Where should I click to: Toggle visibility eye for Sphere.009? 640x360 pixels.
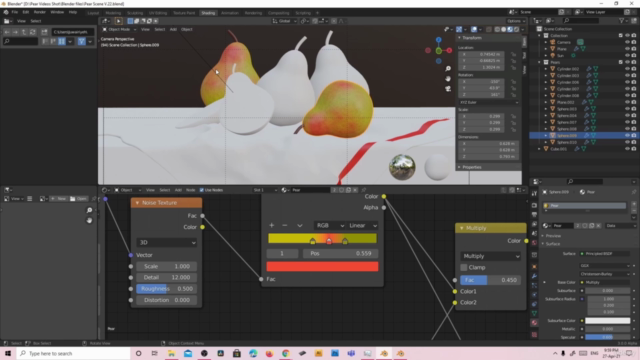click(627, 136)
